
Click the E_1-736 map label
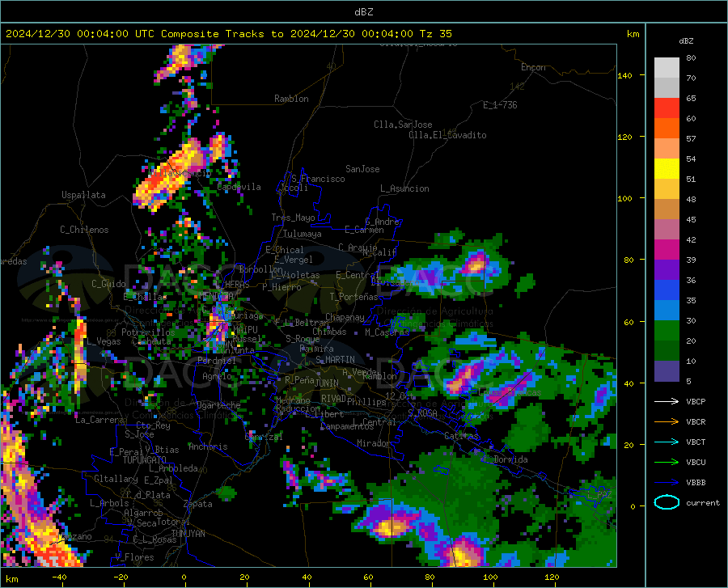point(500,105)
